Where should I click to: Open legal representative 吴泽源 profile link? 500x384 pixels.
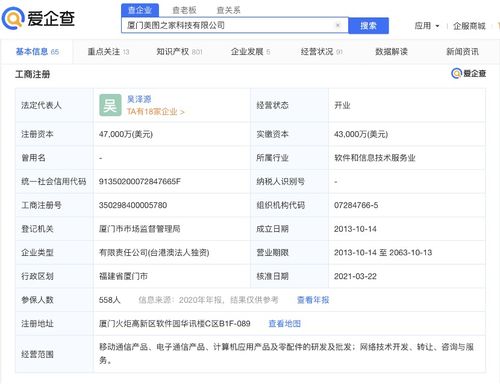click(139, 99)
